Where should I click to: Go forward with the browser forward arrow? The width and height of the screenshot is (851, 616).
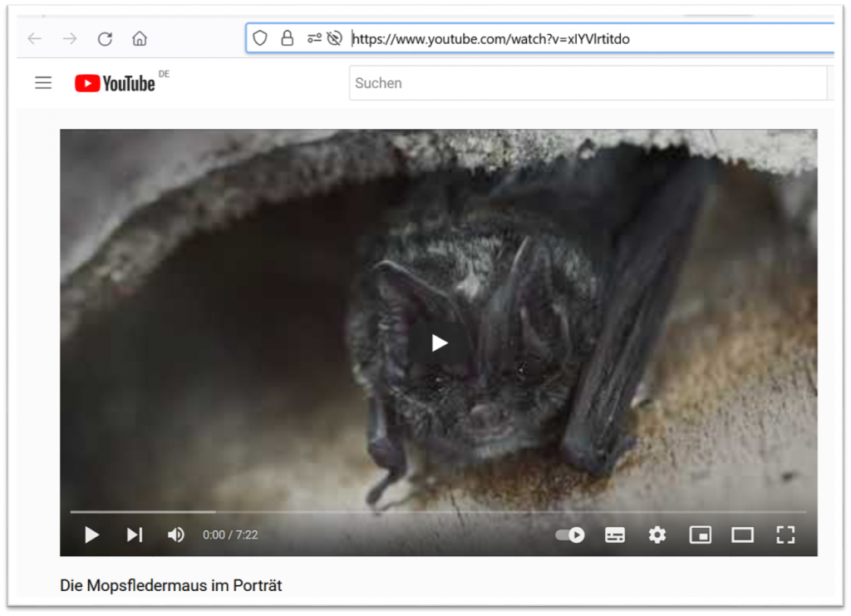pyautogui.click(x=70, y=38)
